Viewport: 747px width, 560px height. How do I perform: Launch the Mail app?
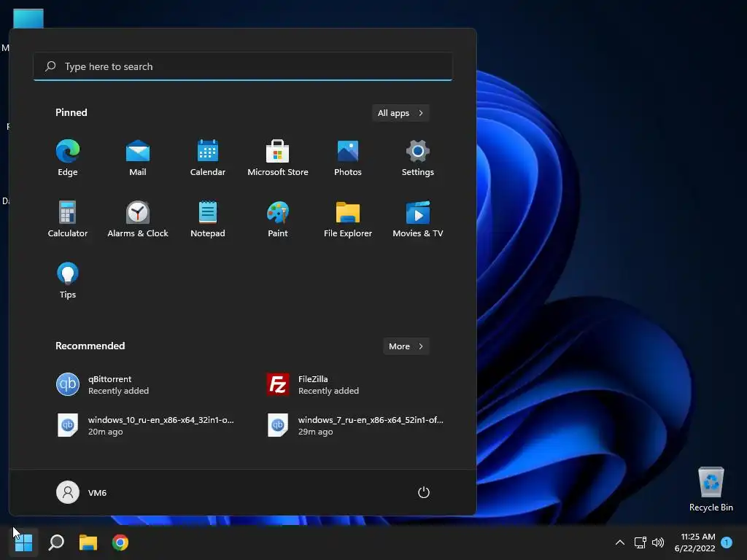138,158
